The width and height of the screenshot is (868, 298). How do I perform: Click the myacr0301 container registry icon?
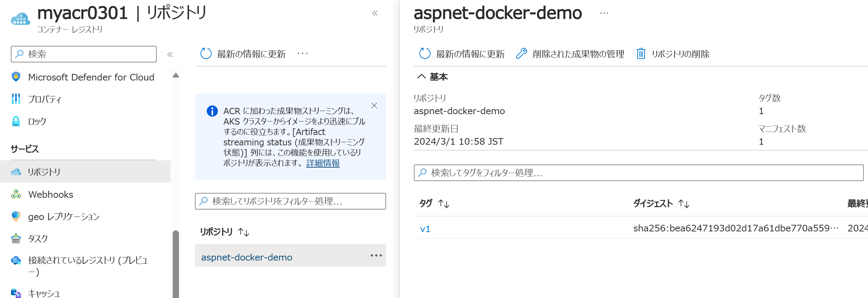click(x=21, y=19)
